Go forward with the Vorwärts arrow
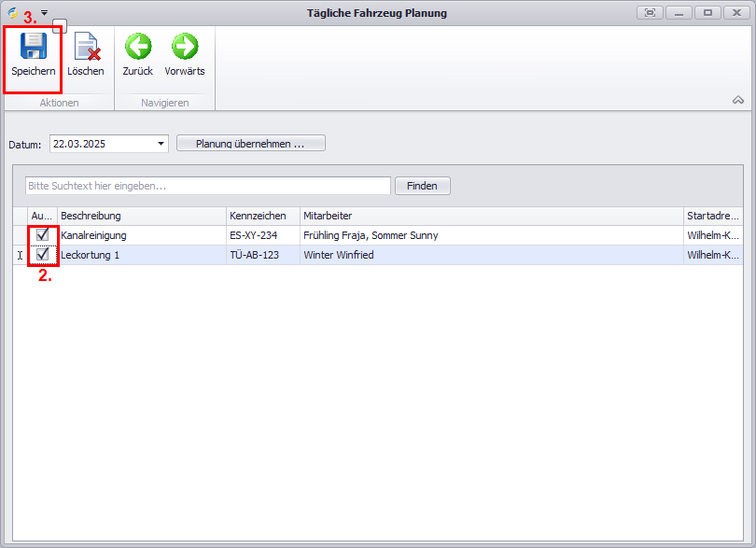 coord(185,47)
